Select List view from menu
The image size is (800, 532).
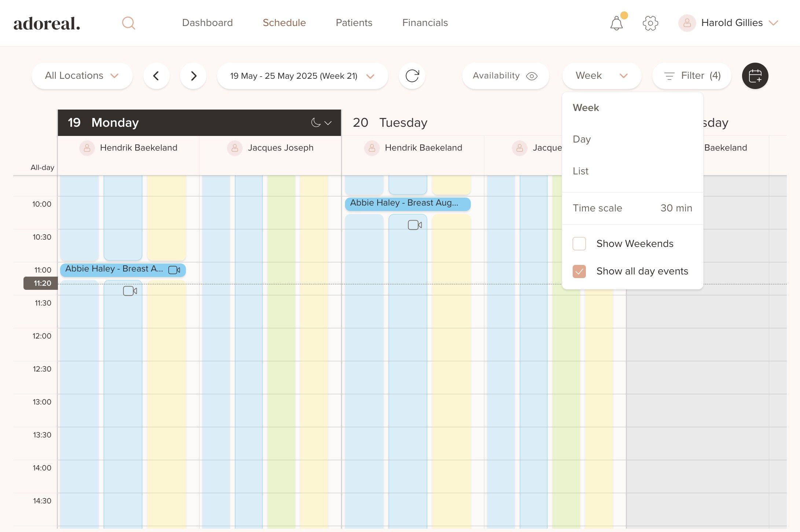point(581,171)
